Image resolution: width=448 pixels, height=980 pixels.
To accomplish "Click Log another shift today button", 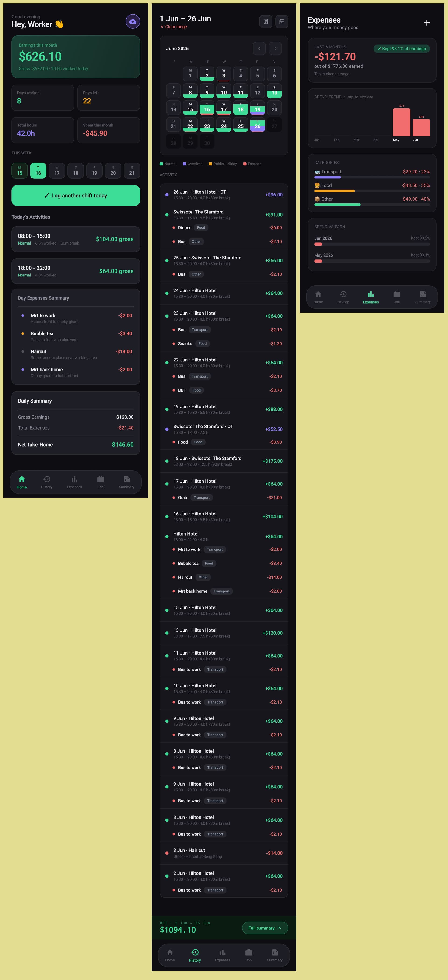I will (76, 196).
